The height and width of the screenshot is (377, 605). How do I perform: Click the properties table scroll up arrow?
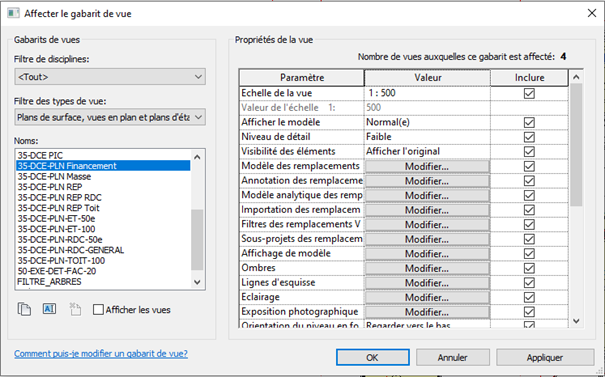click(x=576, y=77)
